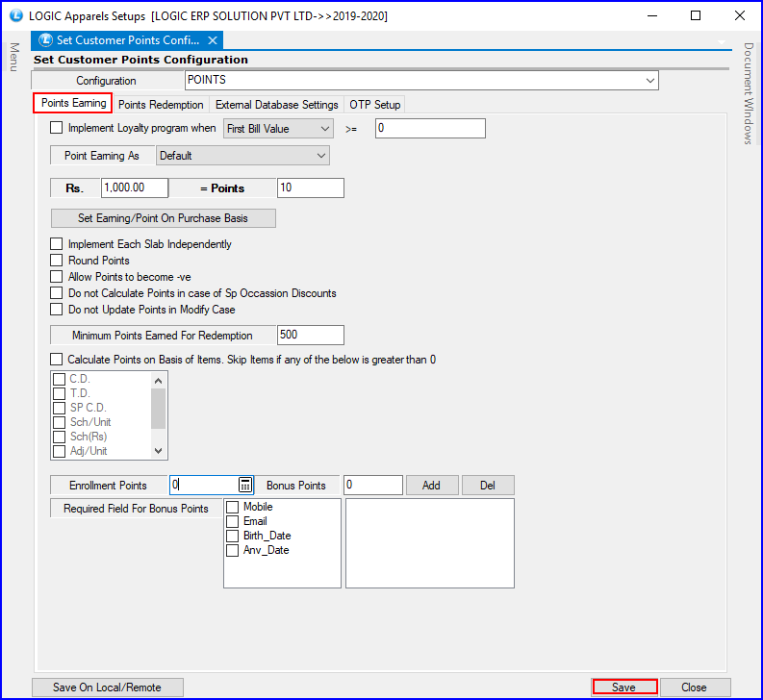
Task: Click the Points field showing 10
Action: (311, 187)
